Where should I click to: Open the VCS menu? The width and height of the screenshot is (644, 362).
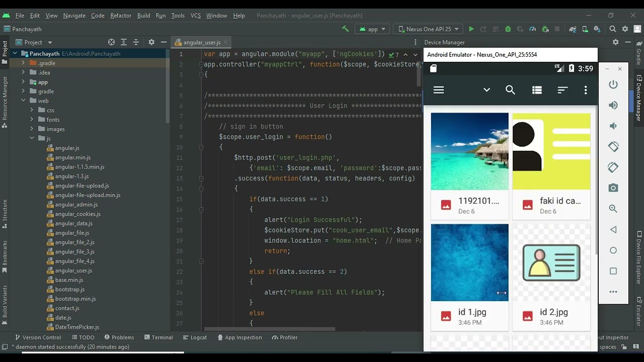coord(196,16)
